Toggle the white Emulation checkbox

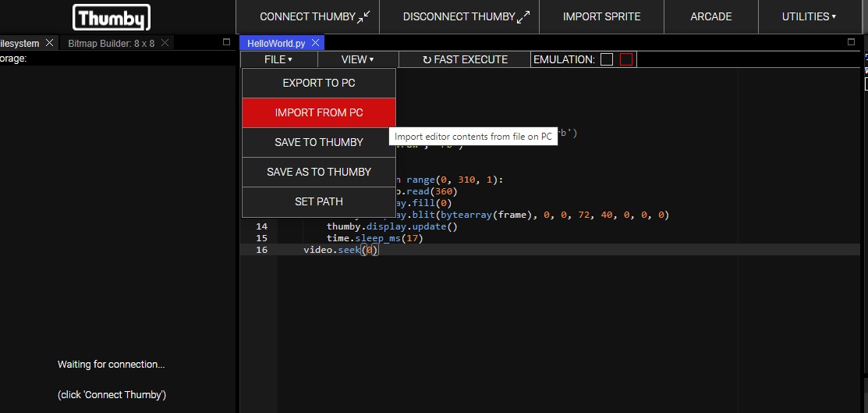(x=607, y=59)
